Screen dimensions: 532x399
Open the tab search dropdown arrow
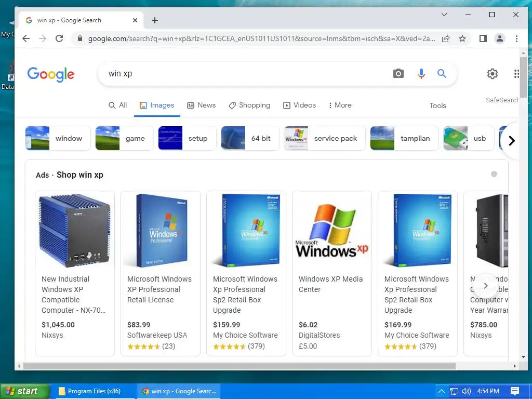(444, 15)
